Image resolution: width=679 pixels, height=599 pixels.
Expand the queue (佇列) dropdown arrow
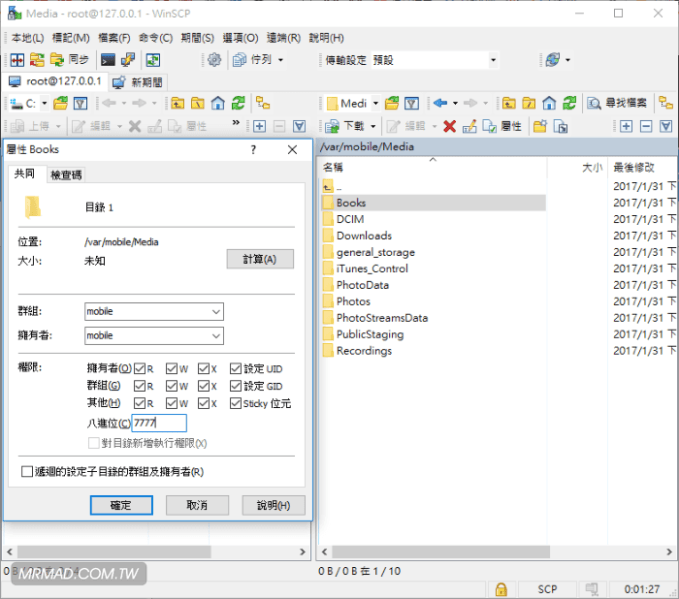click(x=281, y=60)
